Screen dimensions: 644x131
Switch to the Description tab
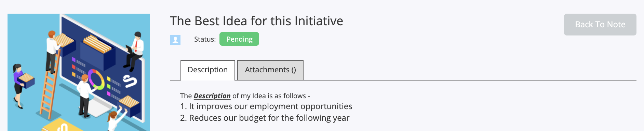click(x=207, y=70)
